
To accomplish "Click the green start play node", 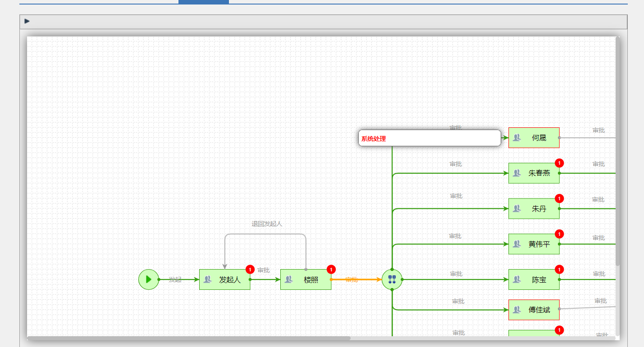I will pos(149,279).
